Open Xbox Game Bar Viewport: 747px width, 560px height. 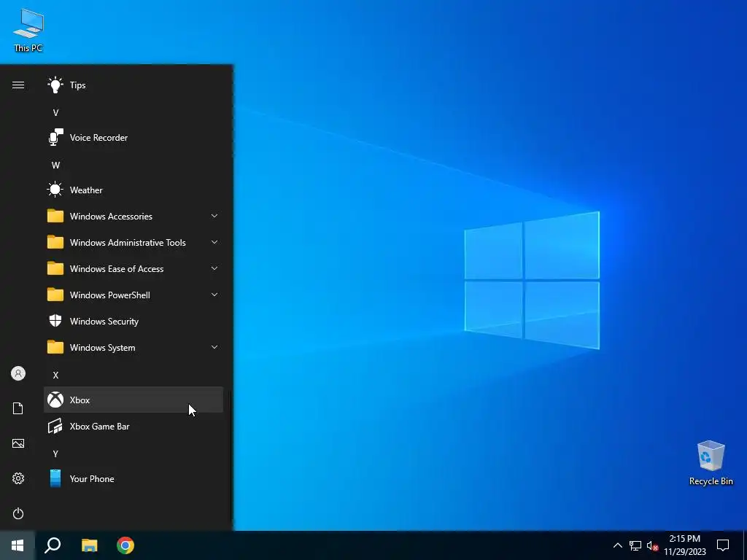pyautogui.click(x=133, y=426)
